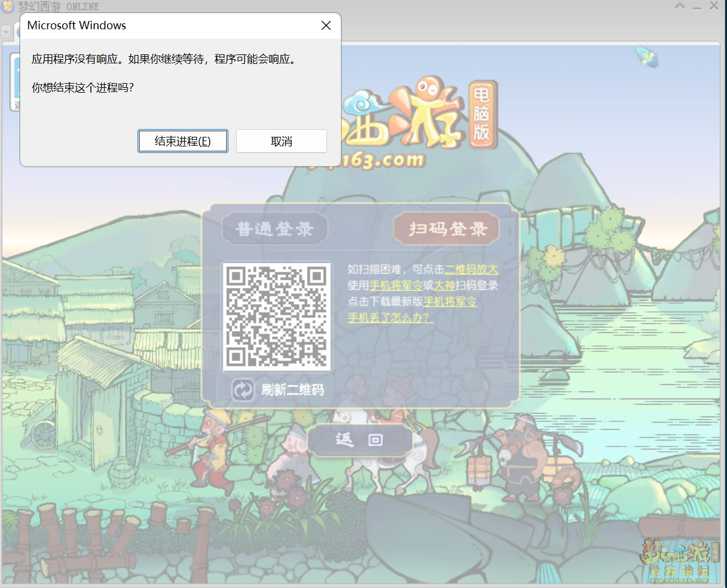Click the bird mascot icon at top right
Viewport: 727px width, 588px height.
point(646,56)
